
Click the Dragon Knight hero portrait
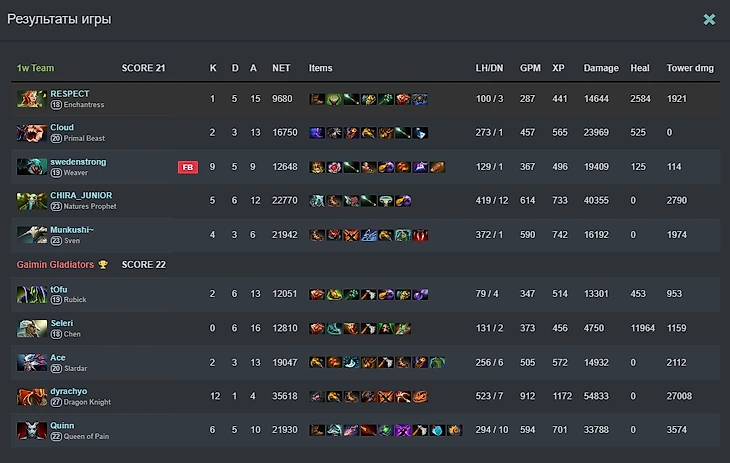(x=32, y=396)
